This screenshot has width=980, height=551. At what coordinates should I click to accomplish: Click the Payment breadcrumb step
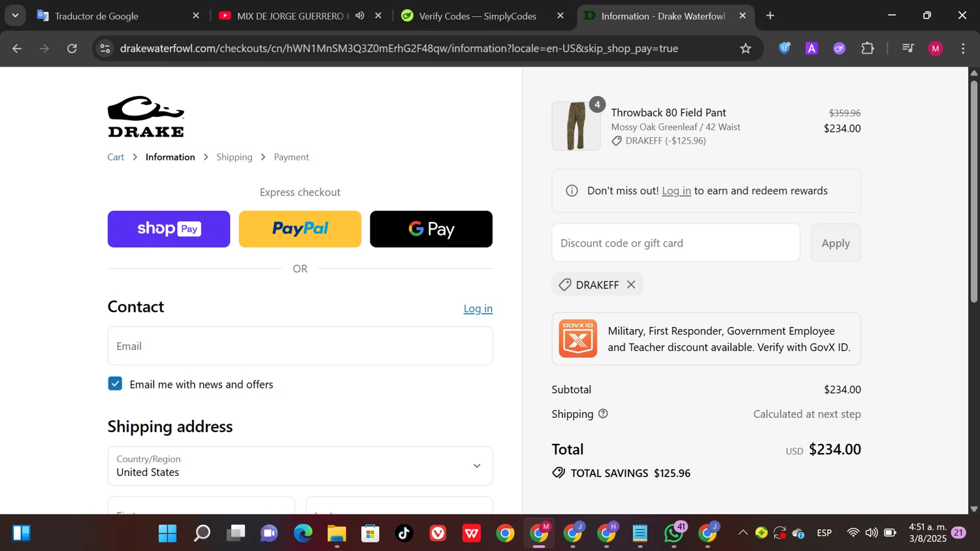click(291, 157)
